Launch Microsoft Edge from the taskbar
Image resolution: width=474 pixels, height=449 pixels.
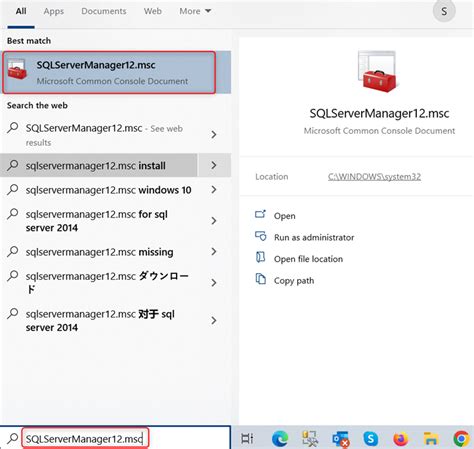[280, 439]
